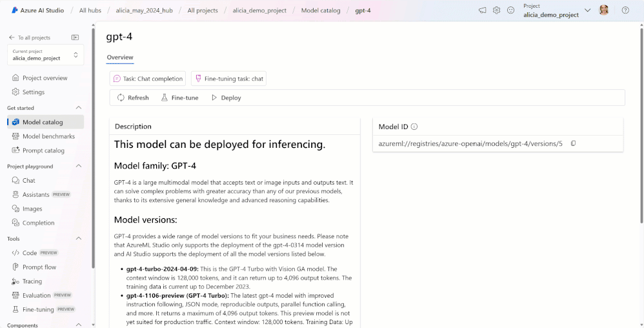Viewport: 644px width, 328px height.
Task: Click the Project overview icon
Action: click(x=15, y=77)
